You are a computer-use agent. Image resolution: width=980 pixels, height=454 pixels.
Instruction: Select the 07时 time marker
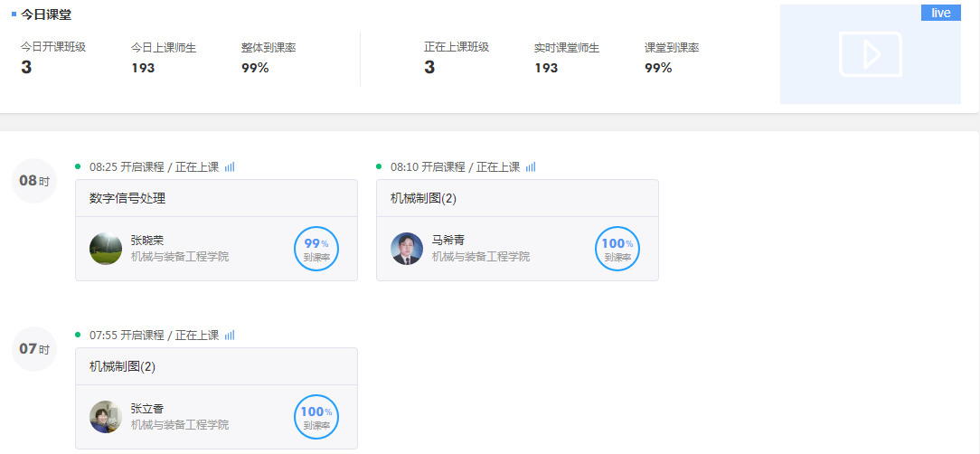click(x=34, y=349)
